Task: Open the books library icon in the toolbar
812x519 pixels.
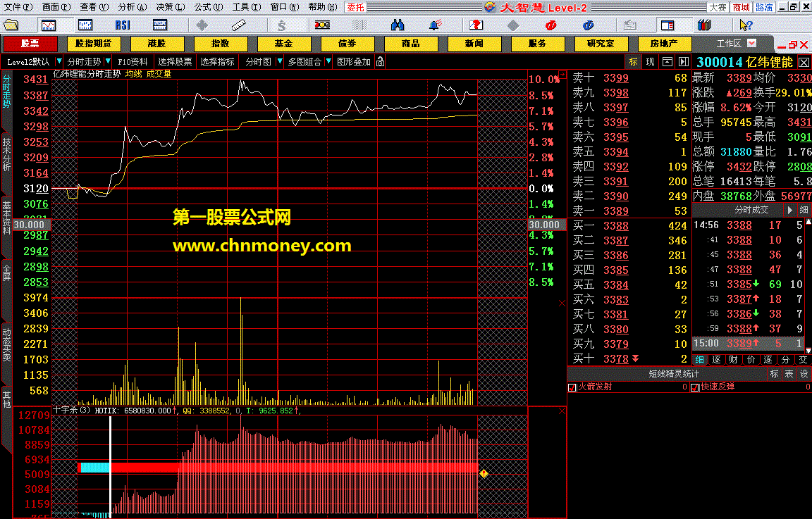Action: point(704,25)
